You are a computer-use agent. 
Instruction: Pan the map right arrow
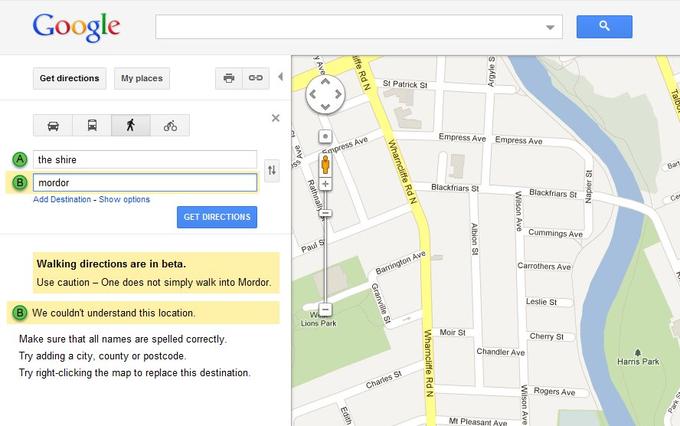point(338,94)
